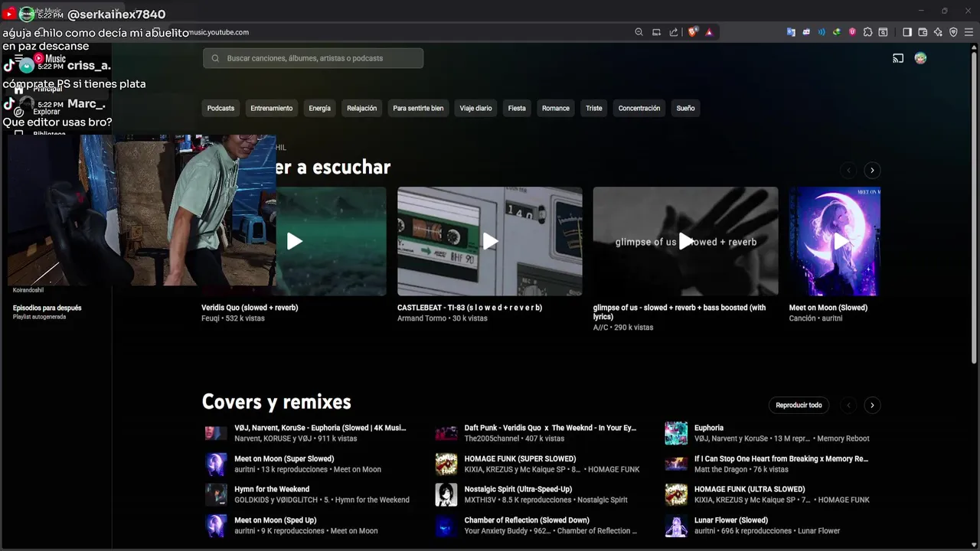Select the Para sentirte bien chip

coord(418,108)
